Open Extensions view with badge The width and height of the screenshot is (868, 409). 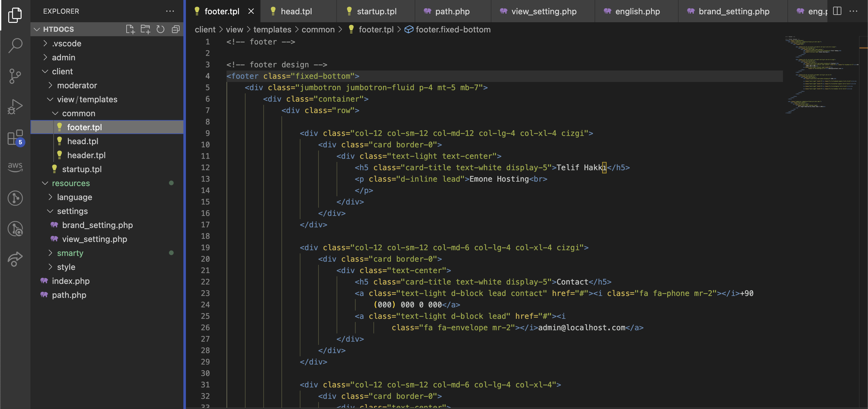pyautogui.click(x=15, y=137)
